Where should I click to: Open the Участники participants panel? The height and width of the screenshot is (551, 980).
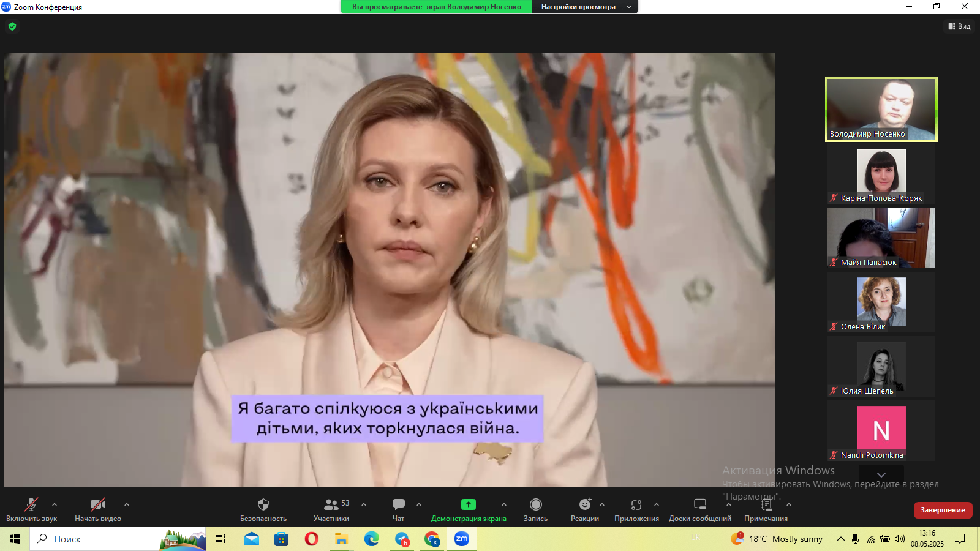(331, 509)
